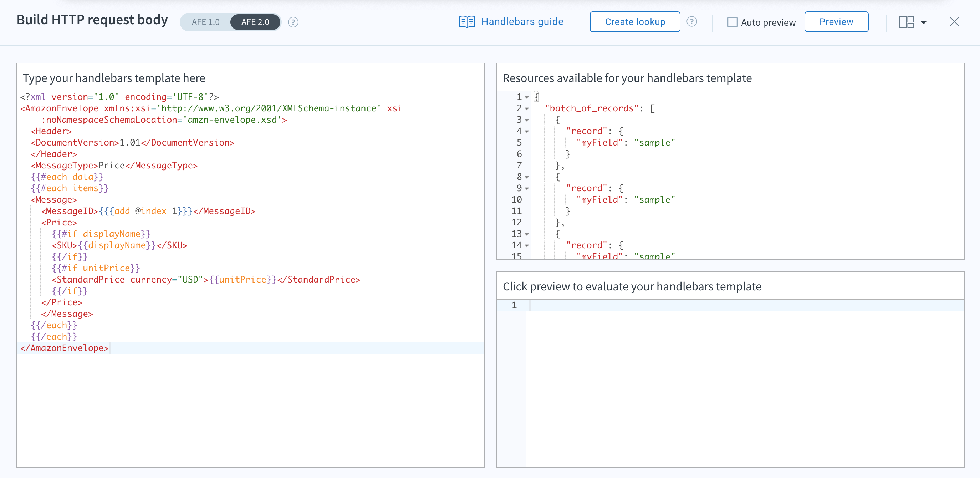Screen dimensions: 980x478
Task: Click the fold arrow on resources line 13
Action: pos(526,234)
